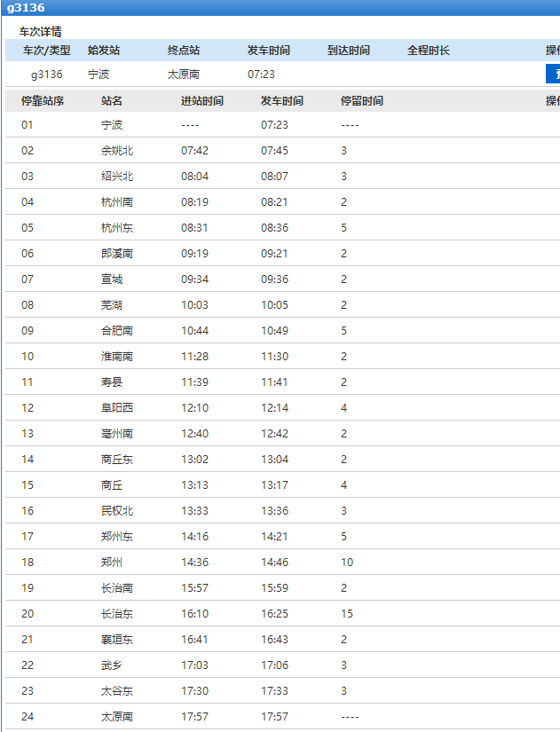Click the 站名 column header

(112, 101)
